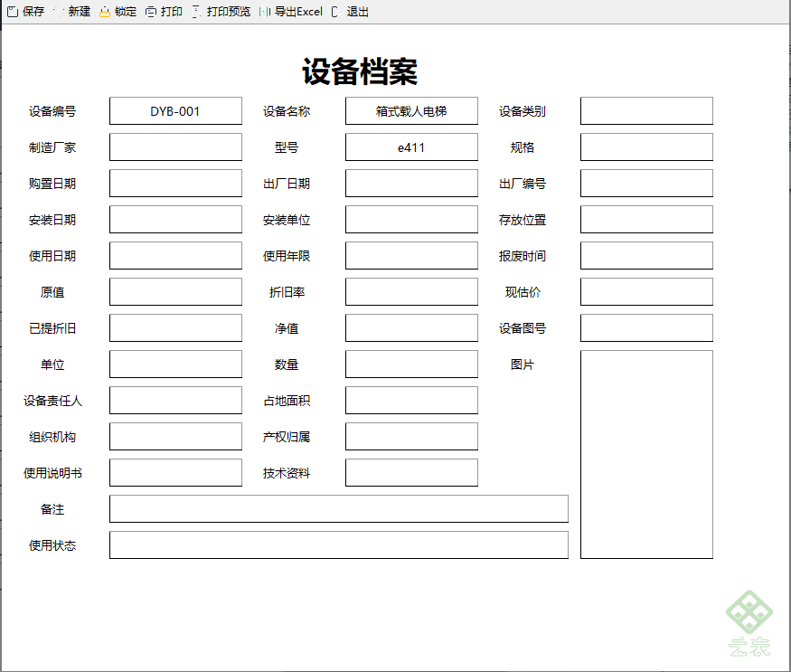
Task: Select the 型号 field showing e411
Action: point(411,147)
